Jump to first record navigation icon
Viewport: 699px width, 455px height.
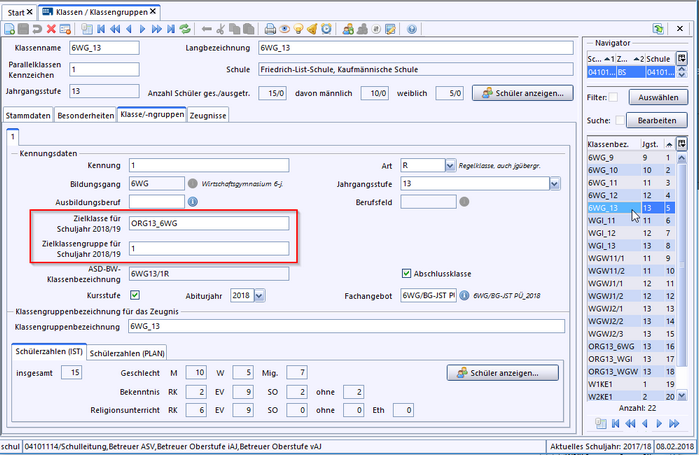coord(100,30)
